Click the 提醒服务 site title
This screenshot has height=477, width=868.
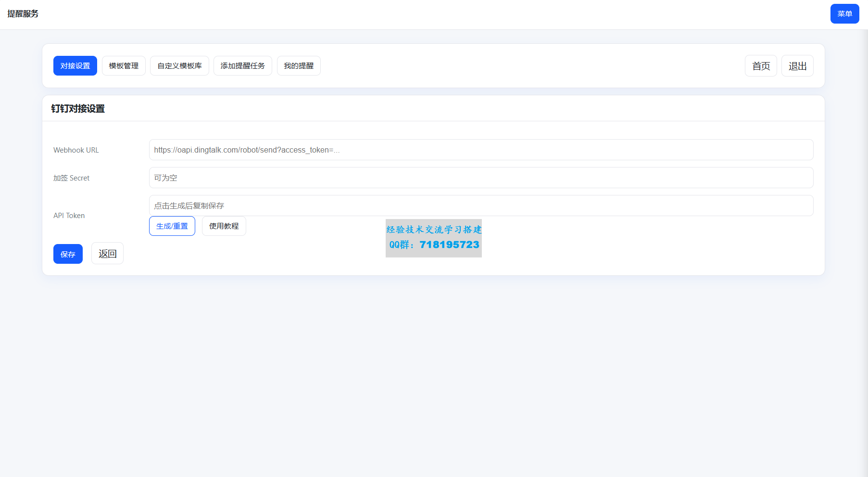[23, 14]
